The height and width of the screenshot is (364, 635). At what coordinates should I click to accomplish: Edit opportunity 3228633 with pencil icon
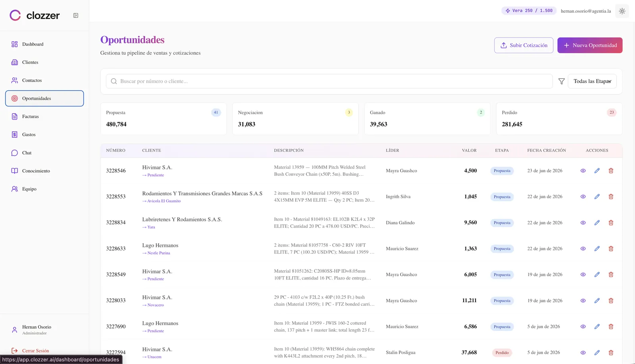pos(597,249)
